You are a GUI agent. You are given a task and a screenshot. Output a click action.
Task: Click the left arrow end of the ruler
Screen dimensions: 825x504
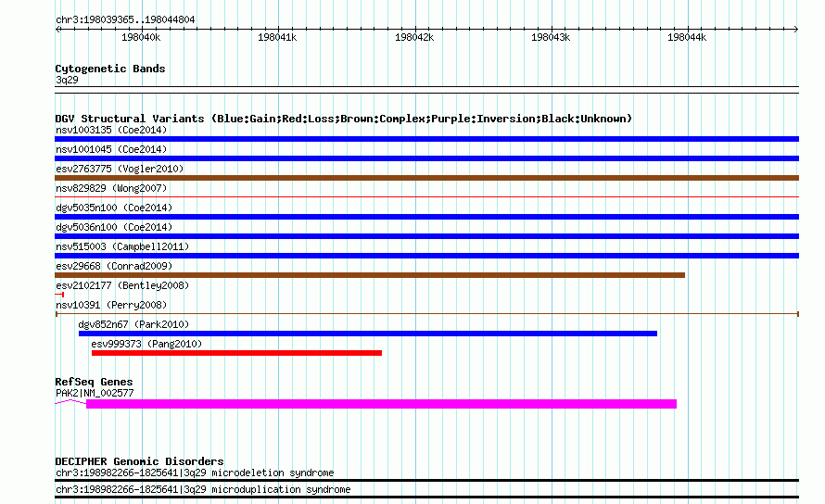[57, 29]
